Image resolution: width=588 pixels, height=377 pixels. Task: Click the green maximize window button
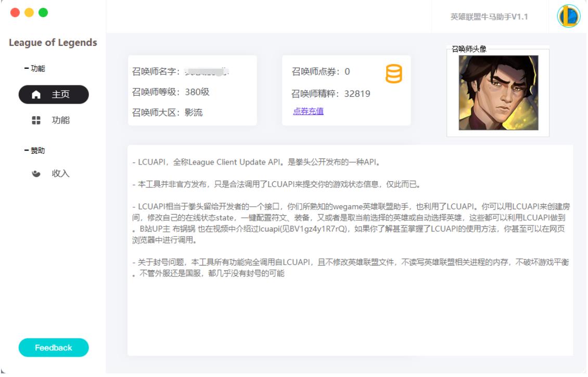(44, 12)
